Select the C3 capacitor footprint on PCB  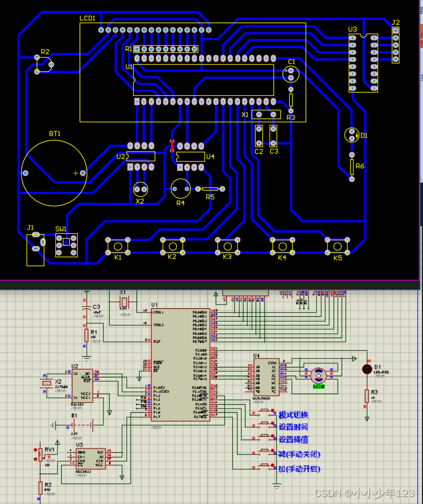coord(273,135)
